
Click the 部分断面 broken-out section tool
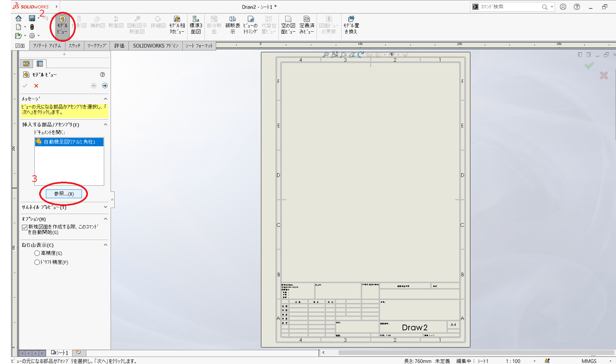point(214,25)
